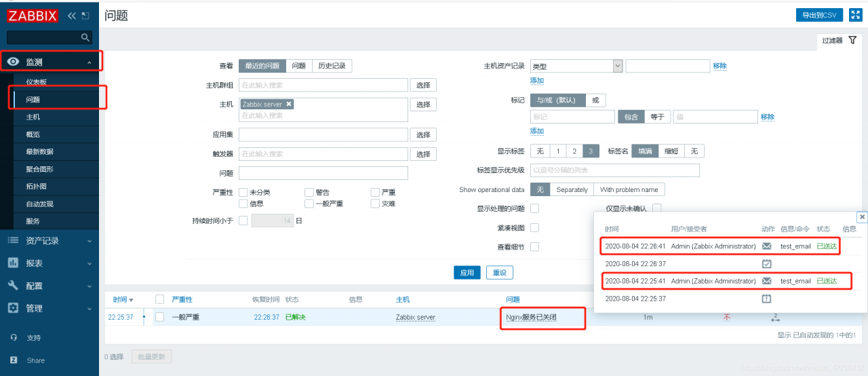Click the 配置 wrench icon
This screenshot has width=868, height=376.
pos(13,285)
